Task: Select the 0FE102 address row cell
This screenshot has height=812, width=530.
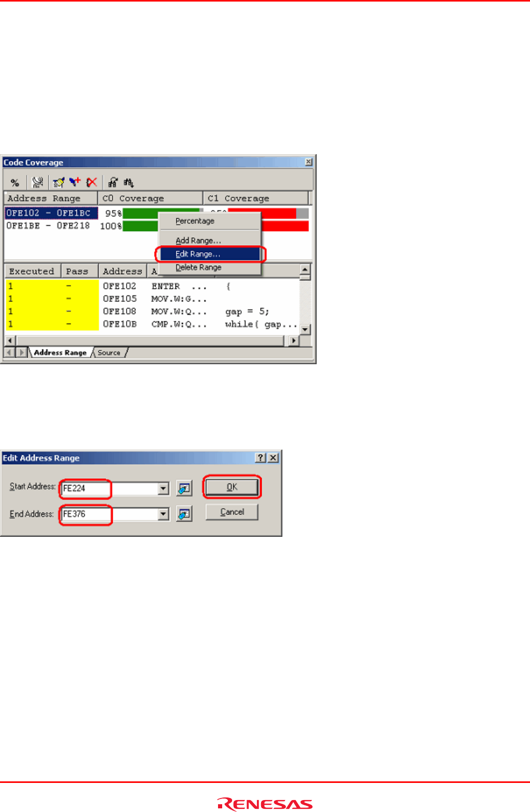Action: (x=119, y=286)
